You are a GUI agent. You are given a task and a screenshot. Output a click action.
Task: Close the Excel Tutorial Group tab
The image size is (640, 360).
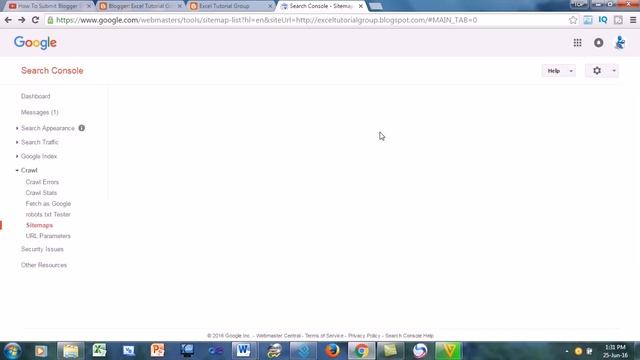pos(270,6)
